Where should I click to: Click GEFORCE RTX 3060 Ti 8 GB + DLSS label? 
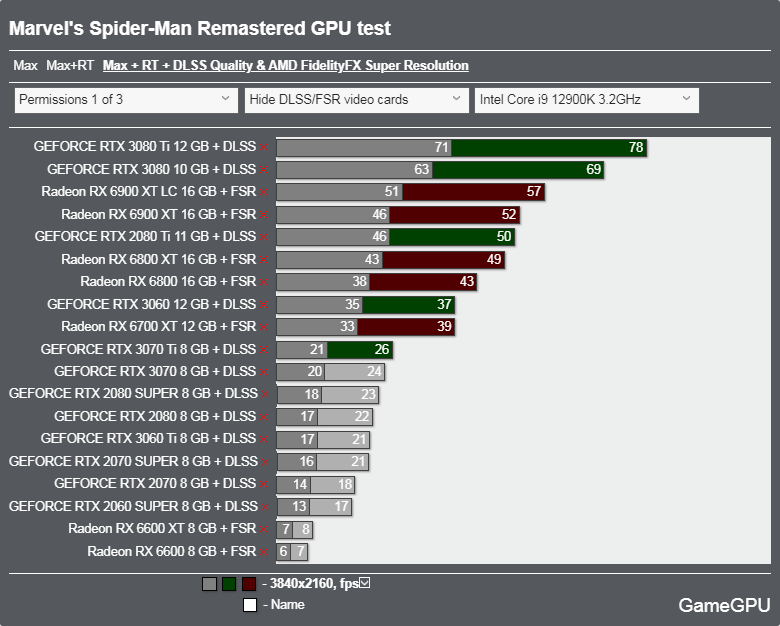point(148,439)
